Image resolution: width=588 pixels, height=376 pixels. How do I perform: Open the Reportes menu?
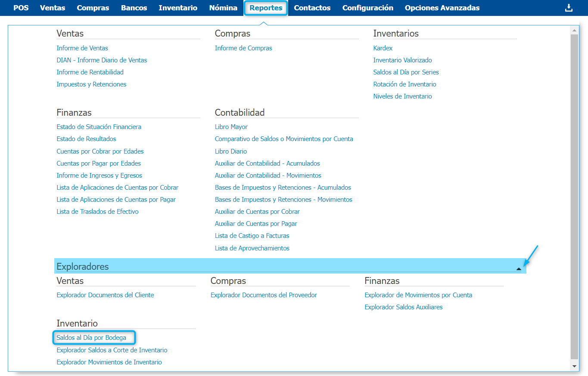(266, 8)
